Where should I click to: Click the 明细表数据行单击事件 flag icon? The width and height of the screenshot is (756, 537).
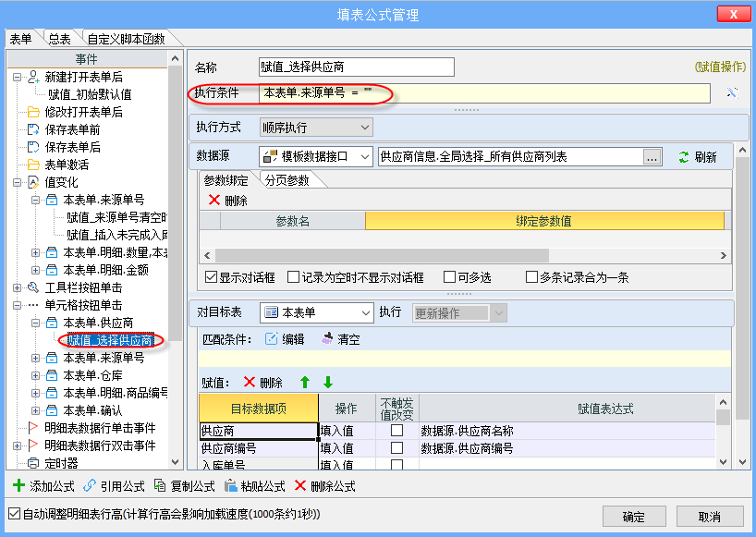pyautogui.click(x=33, y=428)
